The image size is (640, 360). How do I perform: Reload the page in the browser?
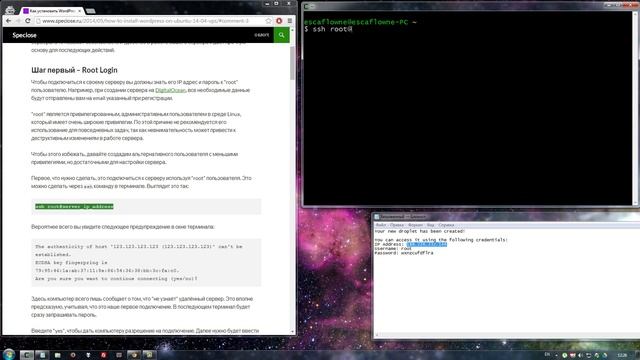(27, 21)
